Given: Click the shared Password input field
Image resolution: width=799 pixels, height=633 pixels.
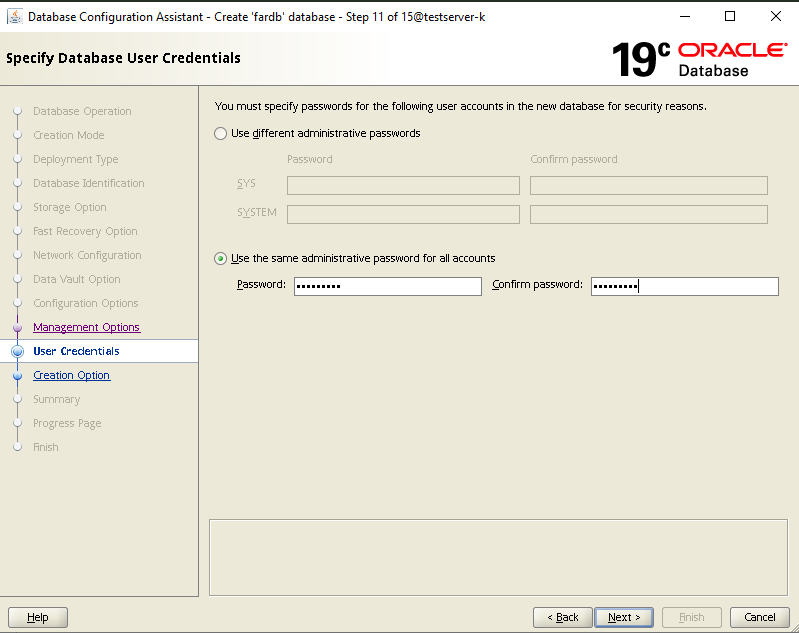Looking at the screenshot, I should pos(388,286).
